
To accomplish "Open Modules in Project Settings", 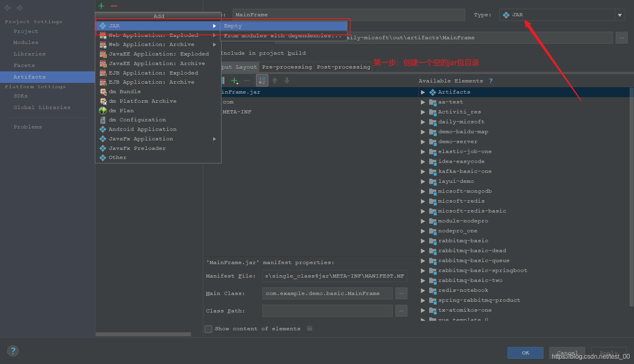I will pyautogui.click(x=26, y=42).
